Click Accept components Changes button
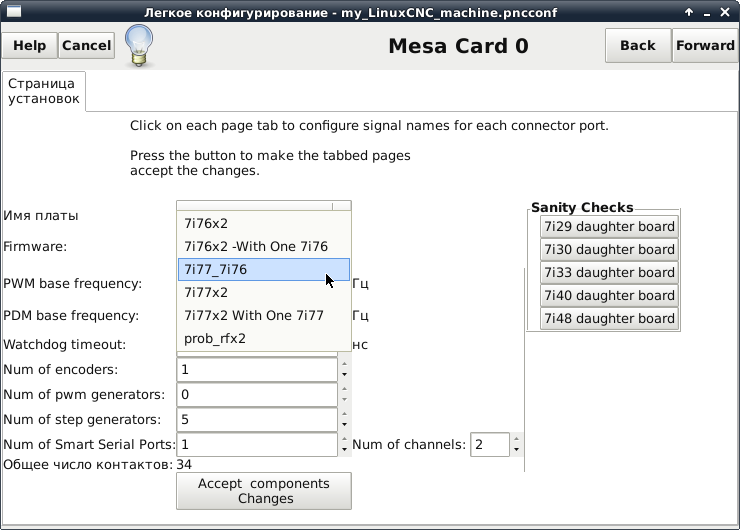The width and height of the screenshot is (740, 530). (x=264, y=491)
